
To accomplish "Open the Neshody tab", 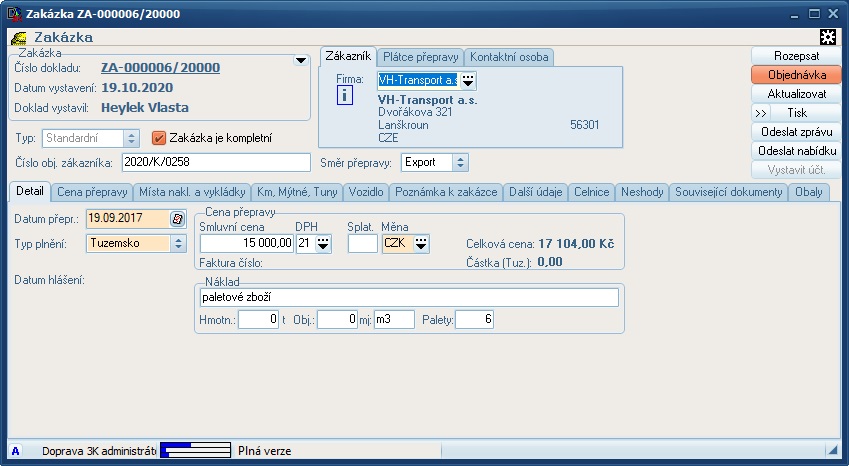I will (x=642, y=192).
